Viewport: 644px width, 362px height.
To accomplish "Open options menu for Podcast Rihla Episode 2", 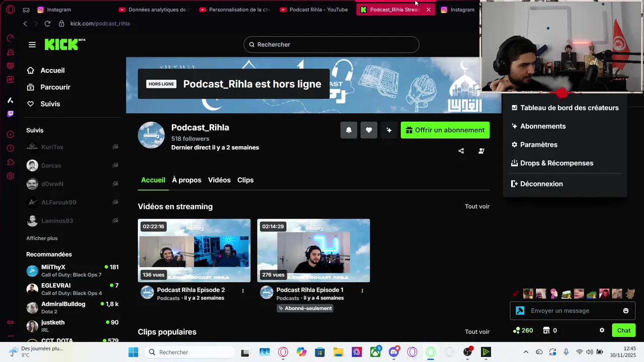I will (x=243, y=291).
